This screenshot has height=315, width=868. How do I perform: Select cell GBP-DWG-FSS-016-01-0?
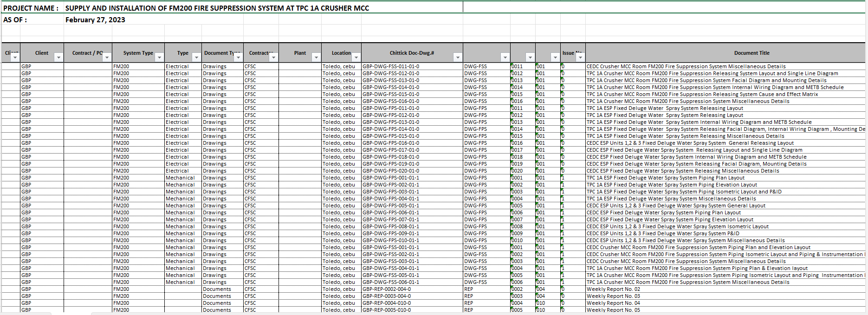(412, 101)
